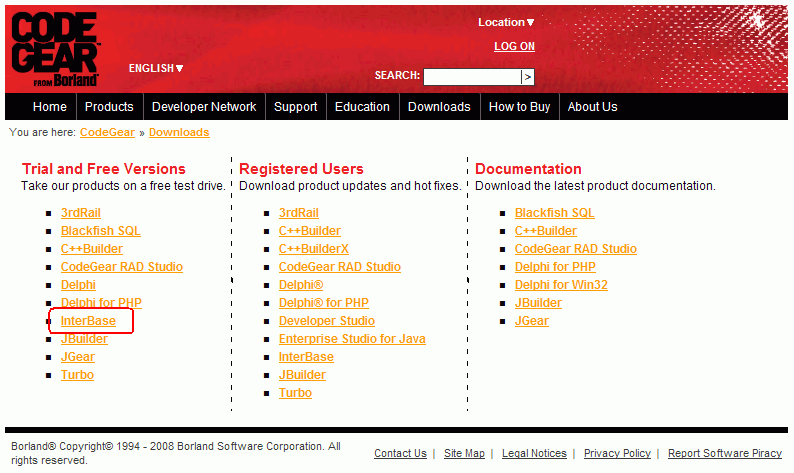Open JBuilder under Documentation
Viewport: 794px width, 473px height.
538,303
